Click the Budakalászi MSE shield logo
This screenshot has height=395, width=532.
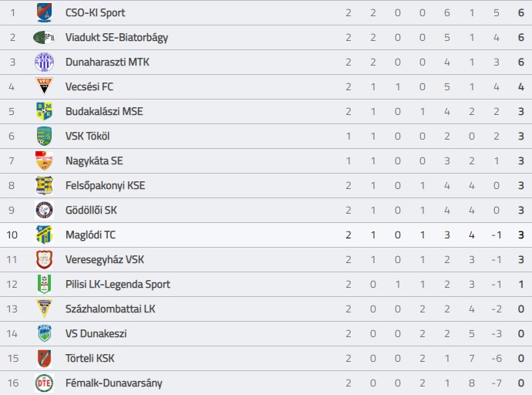coord(44,111)
